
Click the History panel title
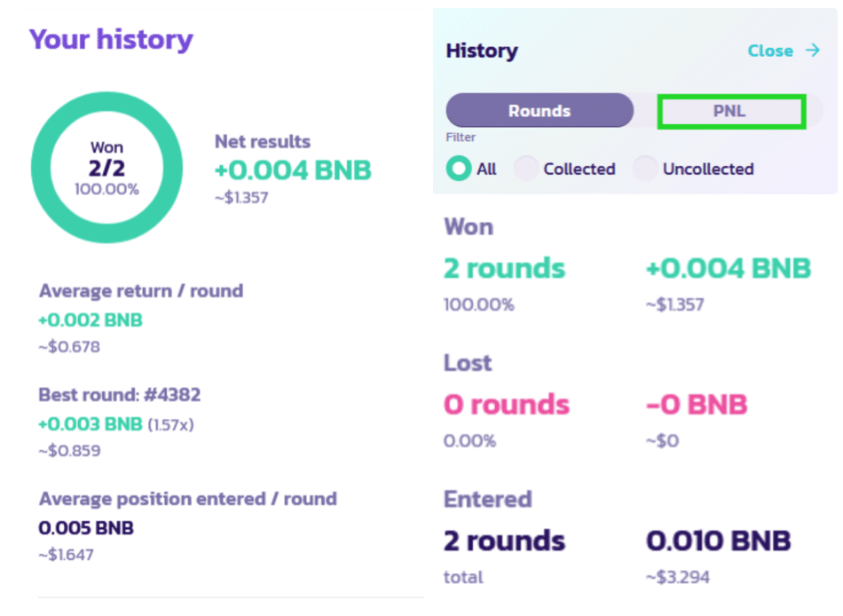(x=482, y=51)
